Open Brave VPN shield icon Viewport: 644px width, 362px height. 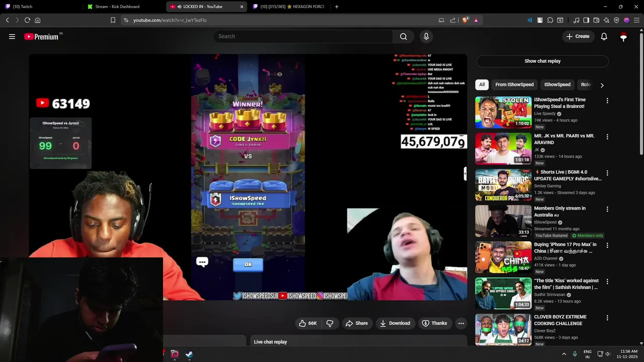[x=616, y=20]
